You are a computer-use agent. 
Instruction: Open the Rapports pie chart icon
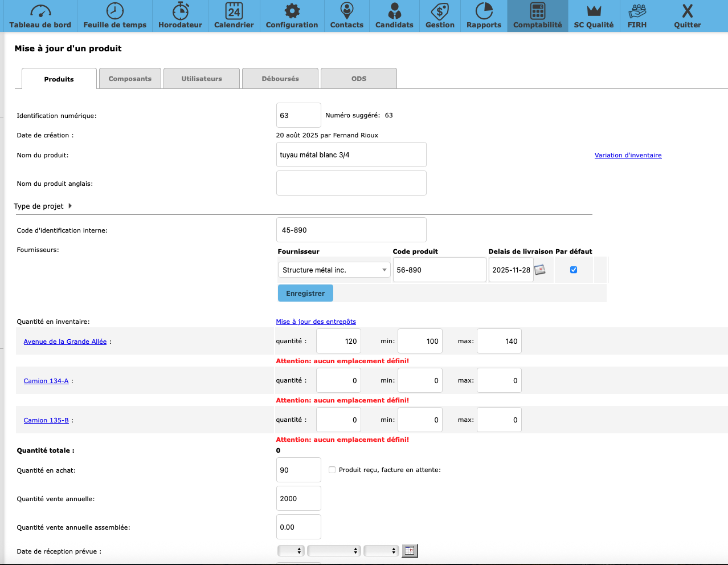[484, 11]
